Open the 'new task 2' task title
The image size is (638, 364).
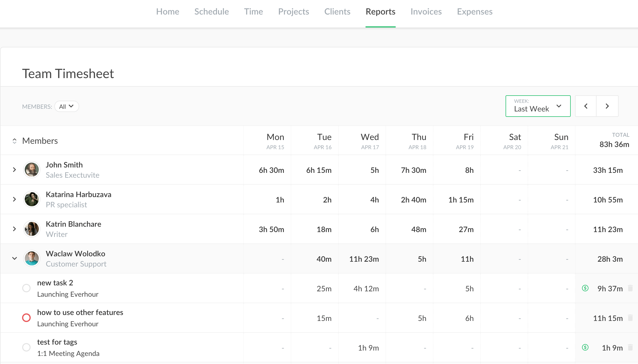click(55, 283)
